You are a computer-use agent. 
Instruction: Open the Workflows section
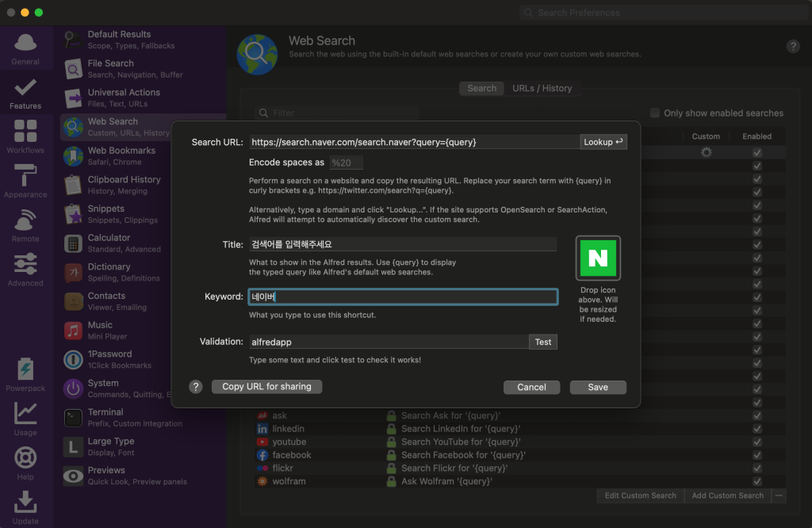coord(25,137)
